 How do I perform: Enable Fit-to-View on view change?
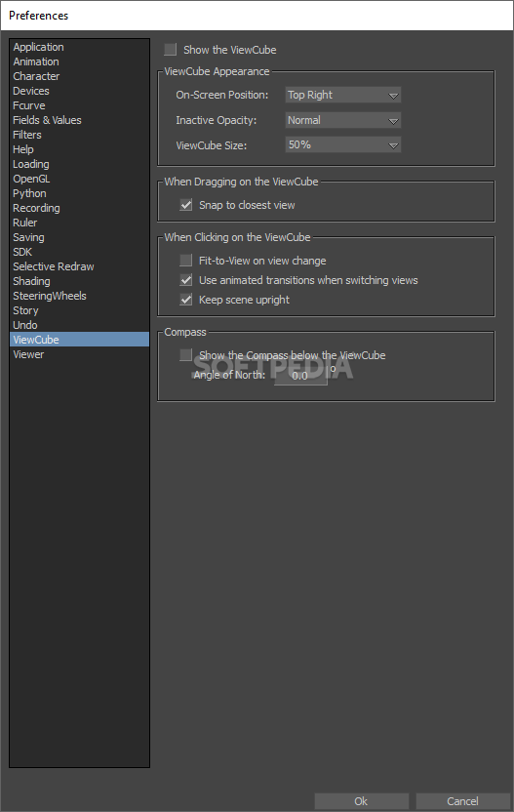[x=186, y=261]
